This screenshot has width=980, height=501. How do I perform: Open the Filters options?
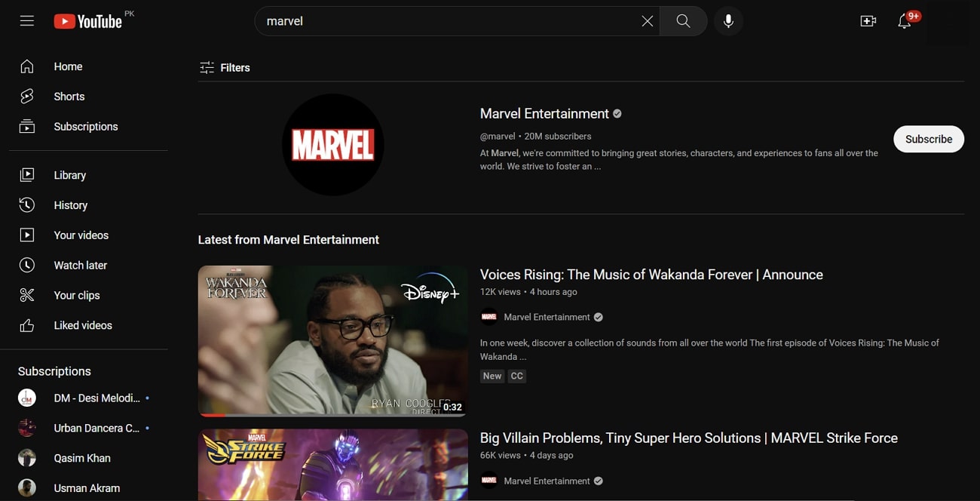point(225,68)
